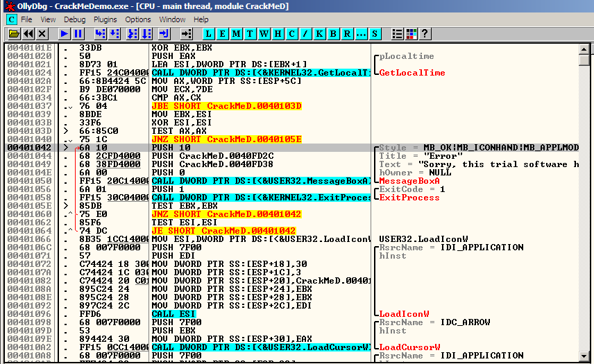Open the Help question mark icon
Image resolution: width=594 pixels, height=364 pixels.
pyautogui.click(x=425, y=33)
